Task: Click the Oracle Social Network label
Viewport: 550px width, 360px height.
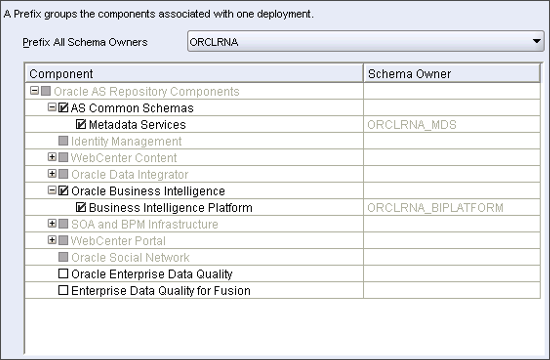Action: click(130, 258)
